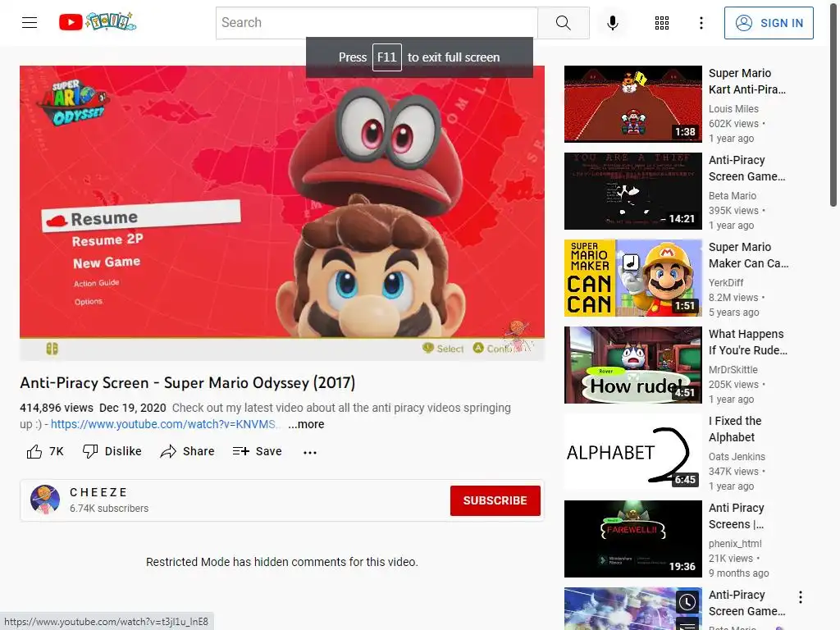Open Anti Piracy Screens 19:36 thumbnail
The height and width of the screenshot is (630, 840).
click(632, 539)
